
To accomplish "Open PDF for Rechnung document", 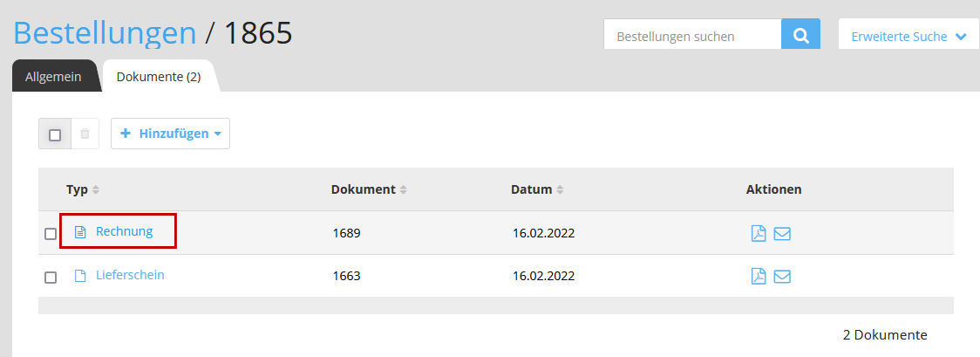I will tap(759, 233).
